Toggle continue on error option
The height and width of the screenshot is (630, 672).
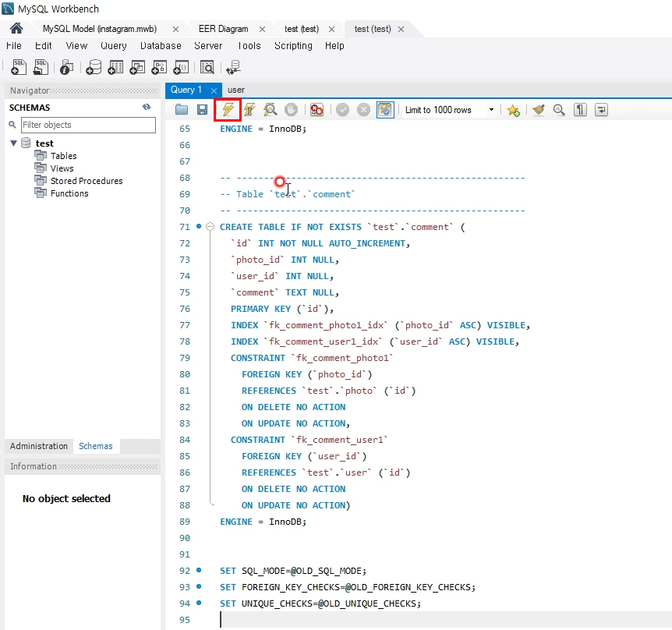coord(317,110)
